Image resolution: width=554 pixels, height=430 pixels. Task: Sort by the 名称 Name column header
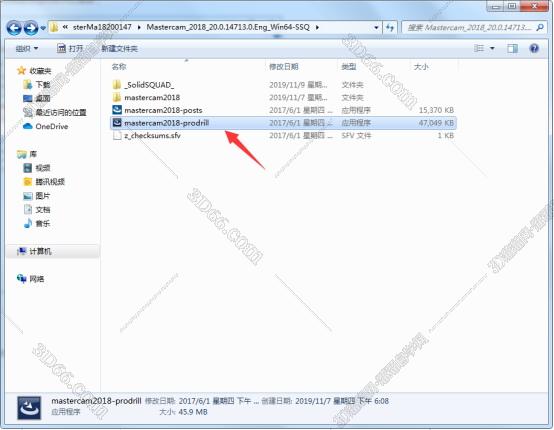click(x=119, y=66)
